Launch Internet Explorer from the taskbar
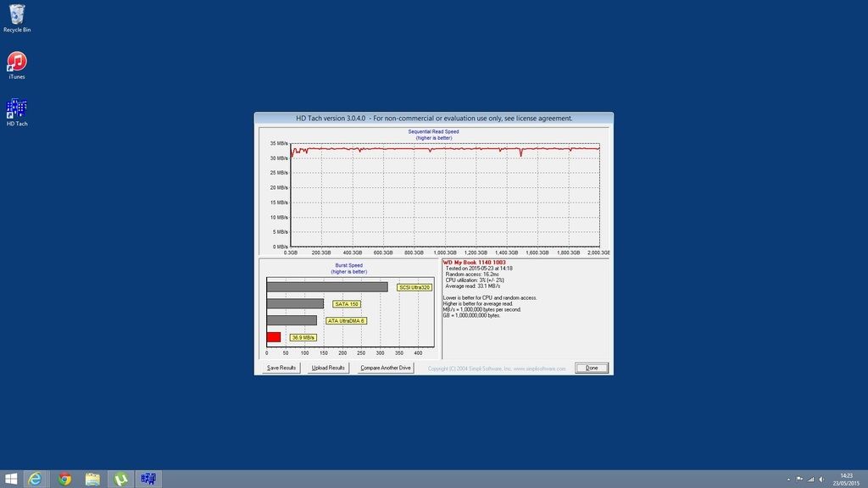The width and height of the screenshot is (868, 488). (36, 479)
